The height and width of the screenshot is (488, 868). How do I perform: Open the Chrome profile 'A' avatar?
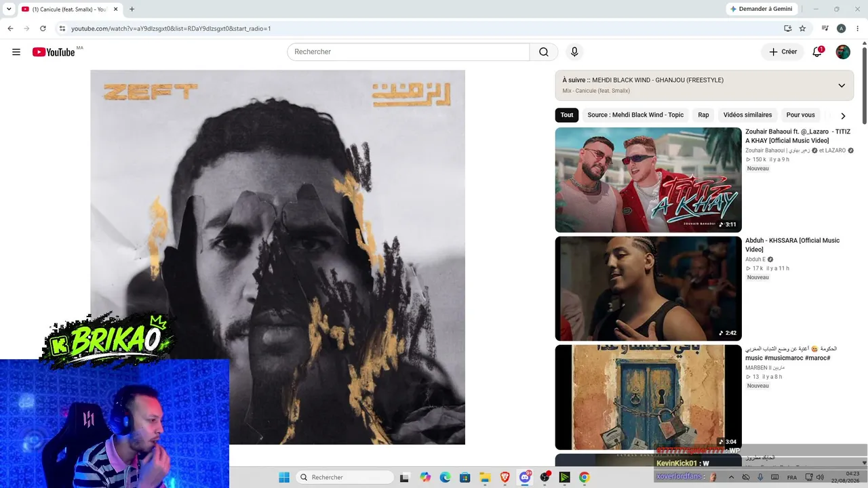tap(841, 28)
